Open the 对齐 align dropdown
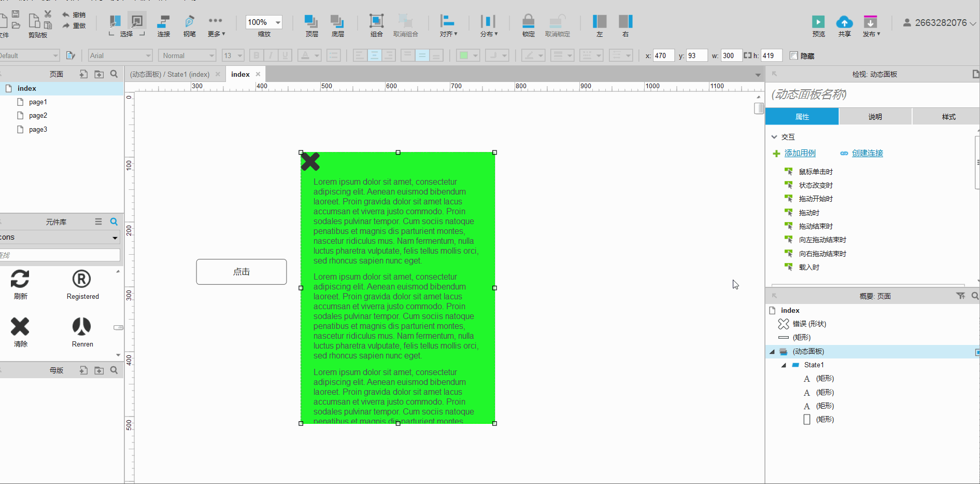980x484 pixels. [x=448, y=25]
